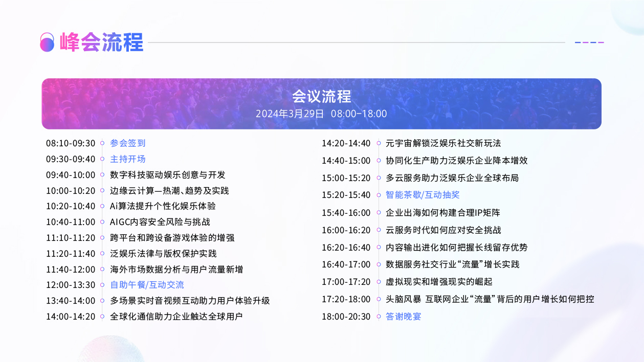Click the time 17:20-18:00
The height and width of the screenshot is (362, 644).
click(346, 299)
